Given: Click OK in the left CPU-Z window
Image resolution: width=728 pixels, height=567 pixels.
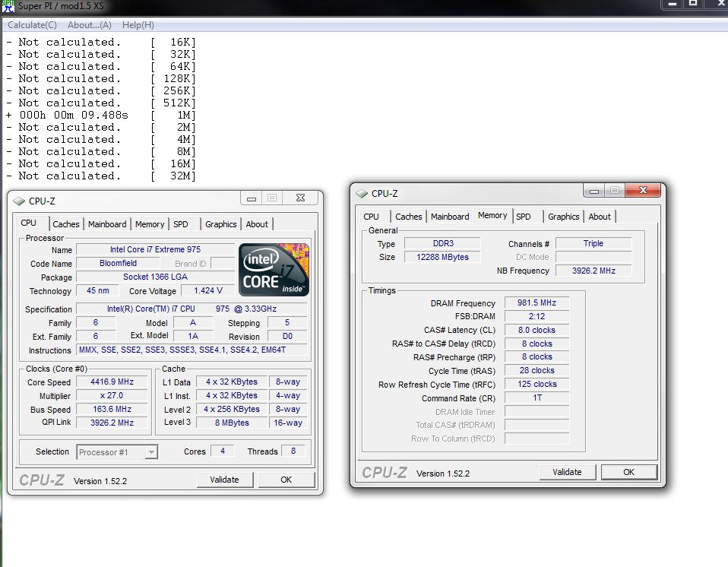Looking at the screenshot, I should click(x=286, y=480).
